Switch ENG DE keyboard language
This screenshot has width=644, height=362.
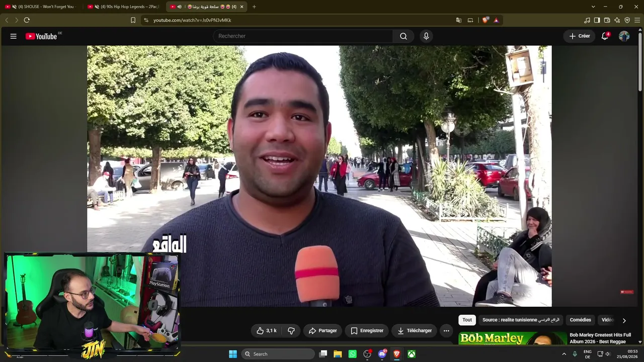tap(588, 354)
